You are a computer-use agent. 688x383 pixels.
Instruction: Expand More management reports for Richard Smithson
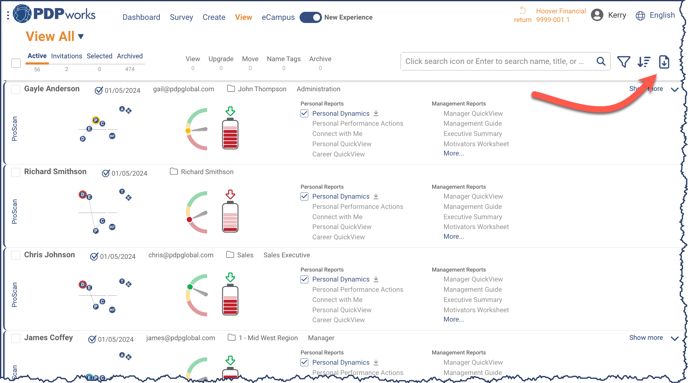tap(453, 236)
